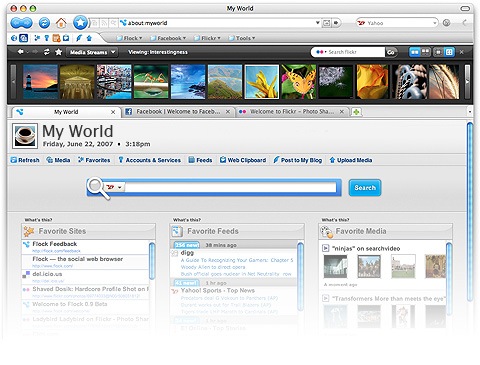Click the reload page icon in toolbar
Viewport: 480px width, 365px height.
pos(44,23)
